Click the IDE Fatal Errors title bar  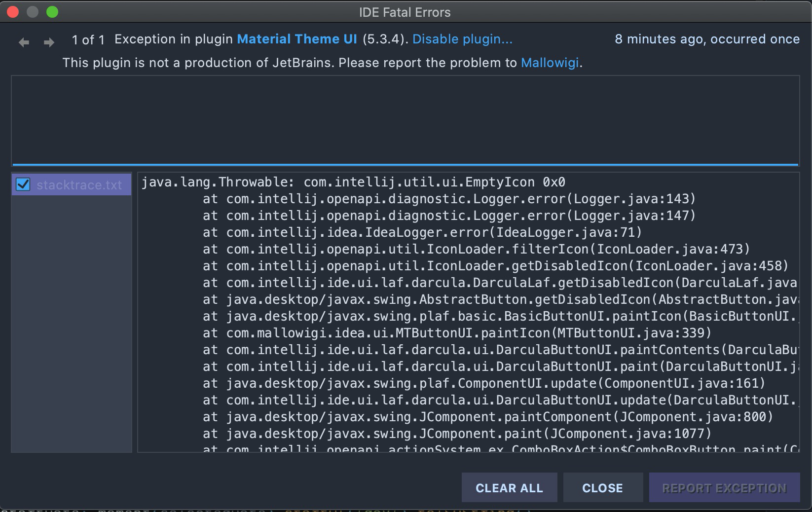[x=405, y=12]
